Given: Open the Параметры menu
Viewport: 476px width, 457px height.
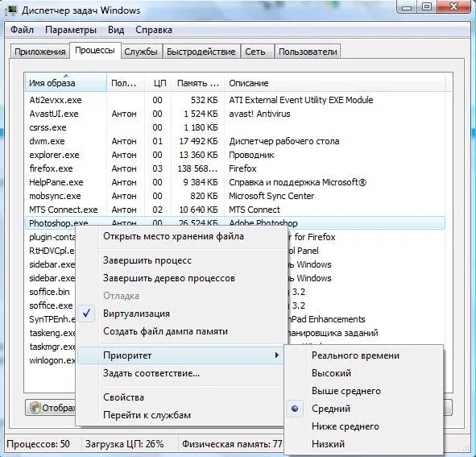Looking at the screenshot, I should click(71, 30).
